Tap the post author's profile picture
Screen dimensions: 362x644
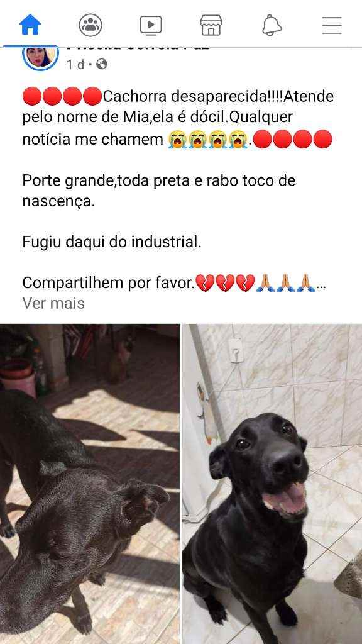[41, 56]
